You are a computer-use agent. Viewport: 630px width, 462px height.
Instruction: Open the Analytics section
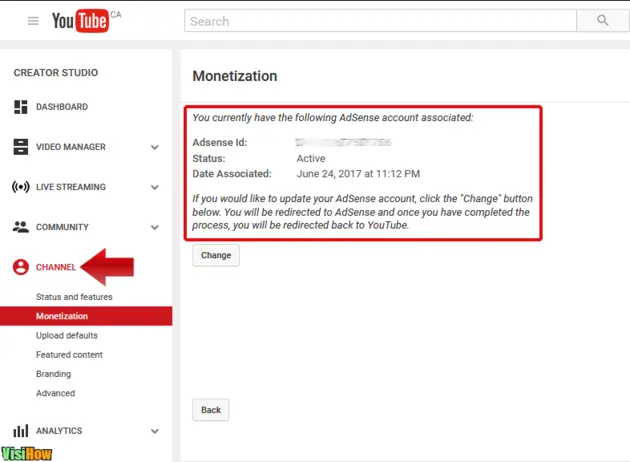pos(59,431)
